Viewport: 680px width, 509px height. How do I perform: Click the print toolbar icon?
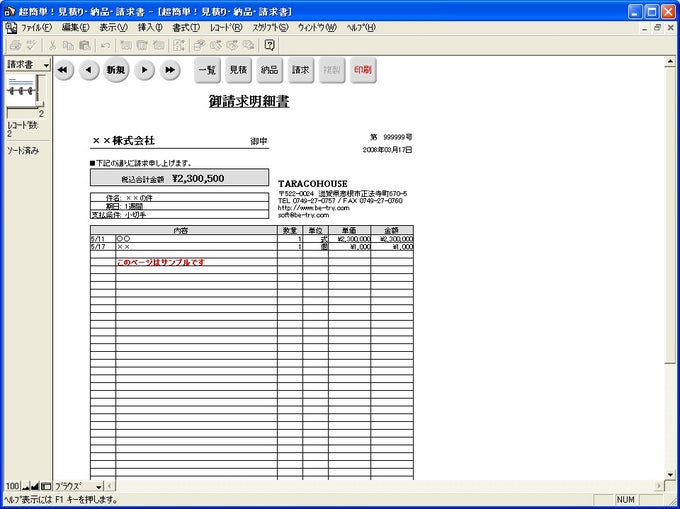[x=16, y=45]
